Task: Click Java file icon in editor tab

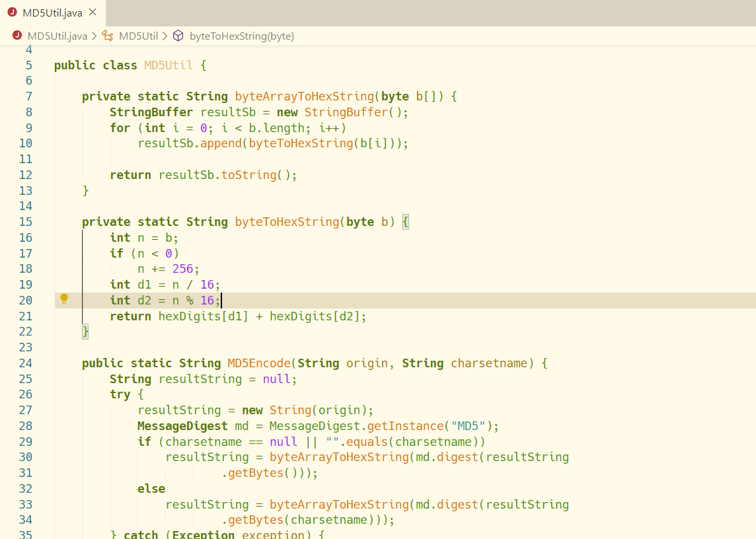Action: tap(12, 13)
